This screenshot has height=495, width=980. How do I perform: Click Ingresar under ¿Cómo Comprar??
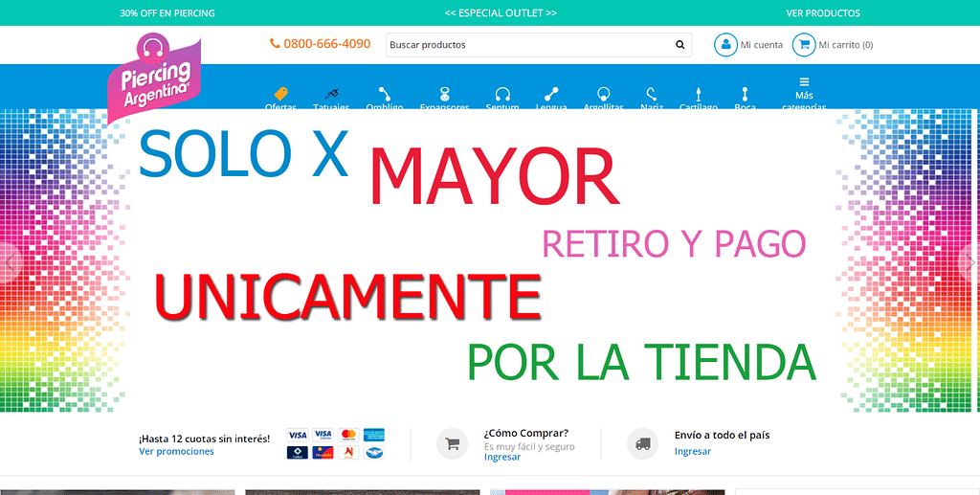(x=502, y=458)
